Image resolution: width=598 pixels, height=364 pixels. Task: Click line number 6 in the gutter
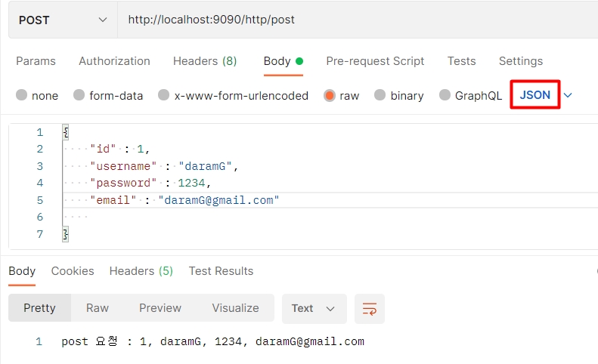click(39, 217)
